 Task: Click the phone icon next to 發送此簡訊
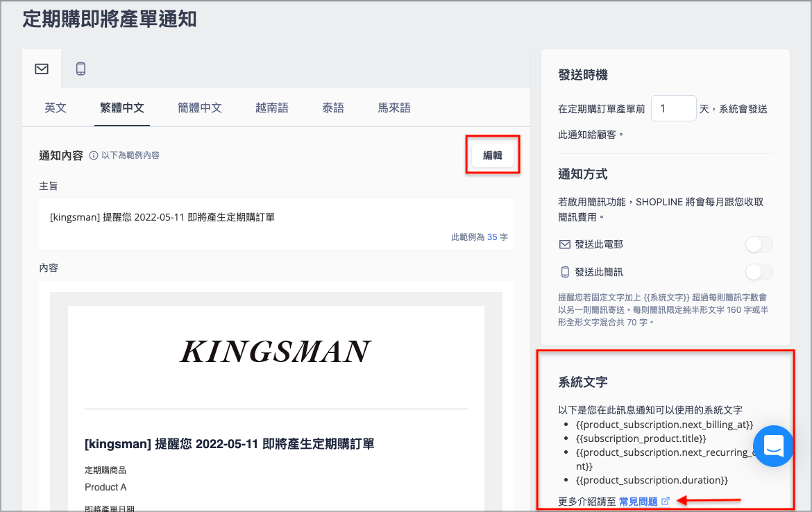point(564,272)
